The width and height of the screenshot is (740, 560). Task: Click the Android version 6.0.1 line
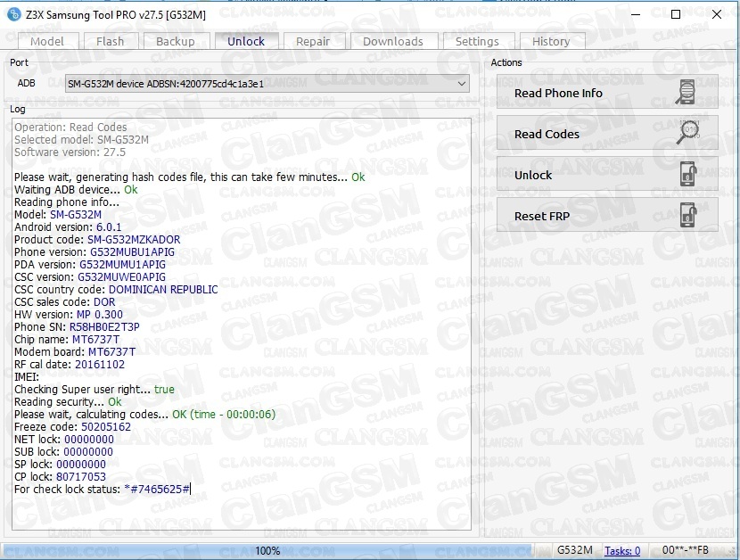pyautogui.click(x=68, y=227)
